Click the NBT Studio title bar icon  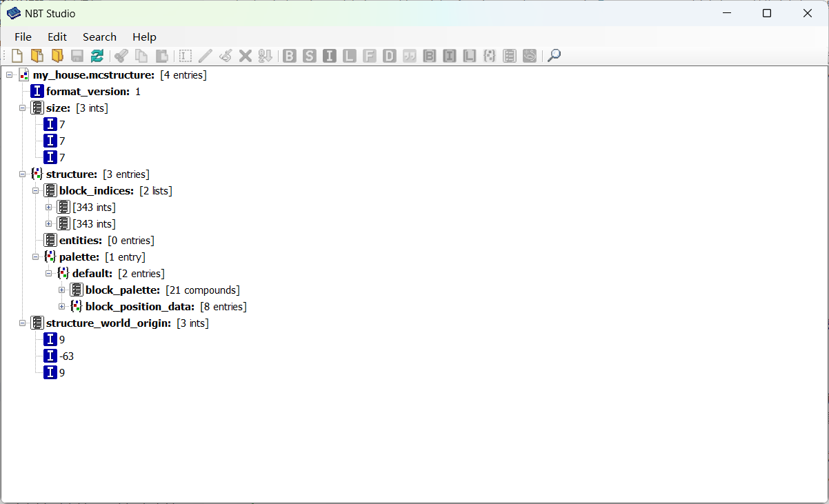[14, 13]
